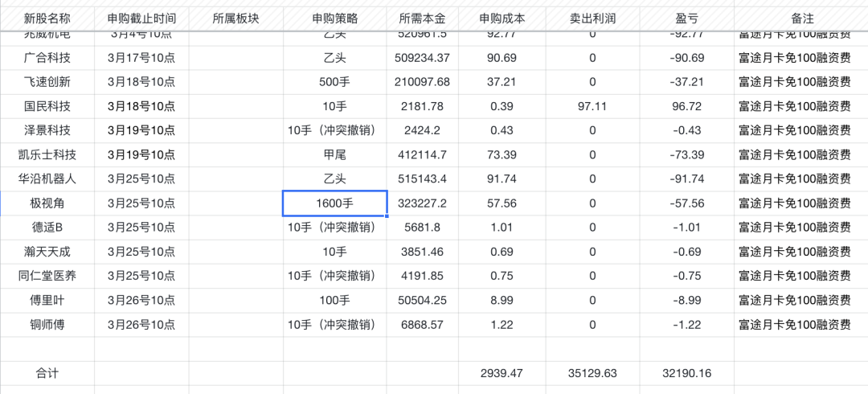
Task: Select the 所需本金 column header
Action: point(423,18)
